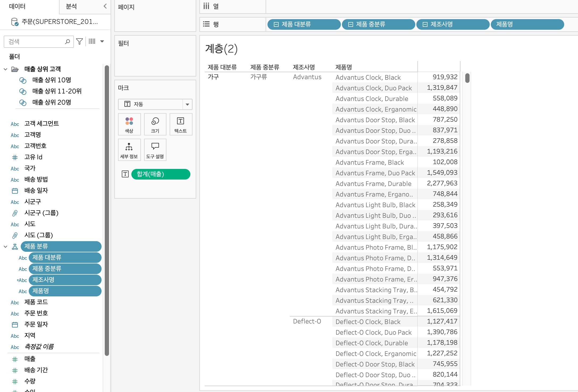
Task: Click the set icon of 매출 상위 11-20위
Action: click(x=23, y=91)
